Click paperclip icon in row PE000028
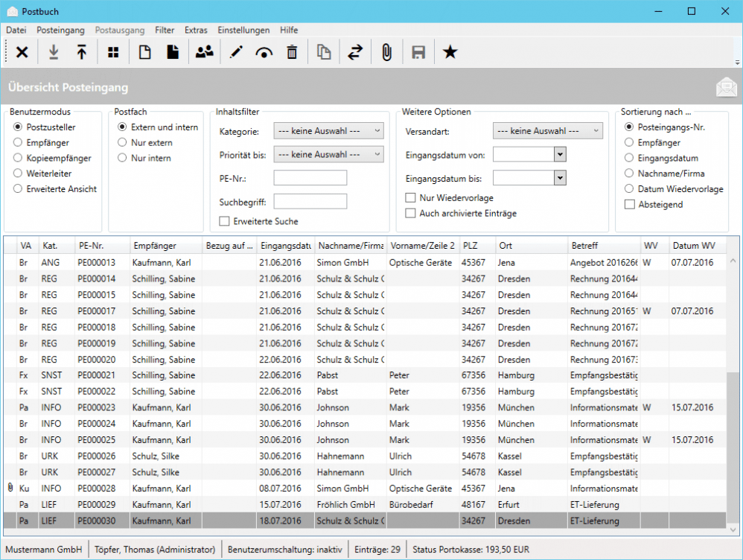Viewport: 743px width, 560px height. (10, 488)
